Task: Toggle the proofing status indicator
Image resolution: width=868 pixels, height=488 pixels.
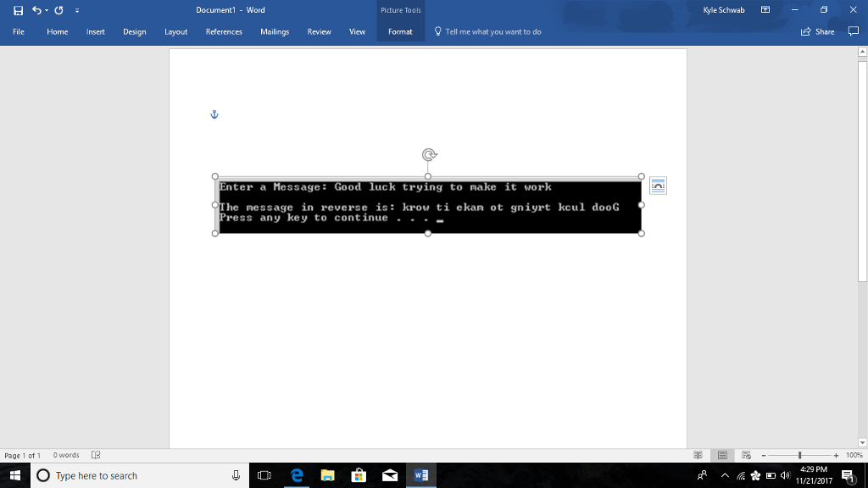Action: coord(95,455)
